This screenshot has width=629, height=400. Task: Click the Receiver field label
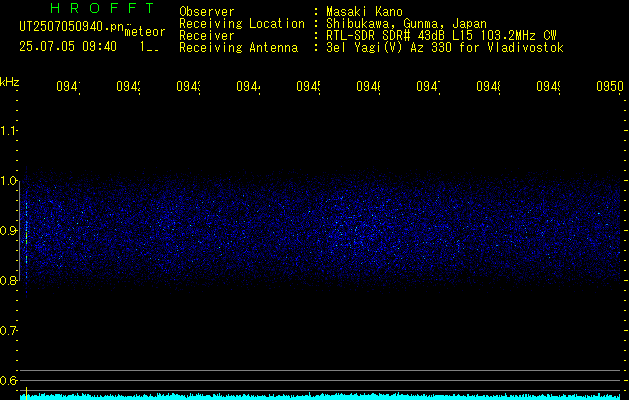[x=207, y=36]
